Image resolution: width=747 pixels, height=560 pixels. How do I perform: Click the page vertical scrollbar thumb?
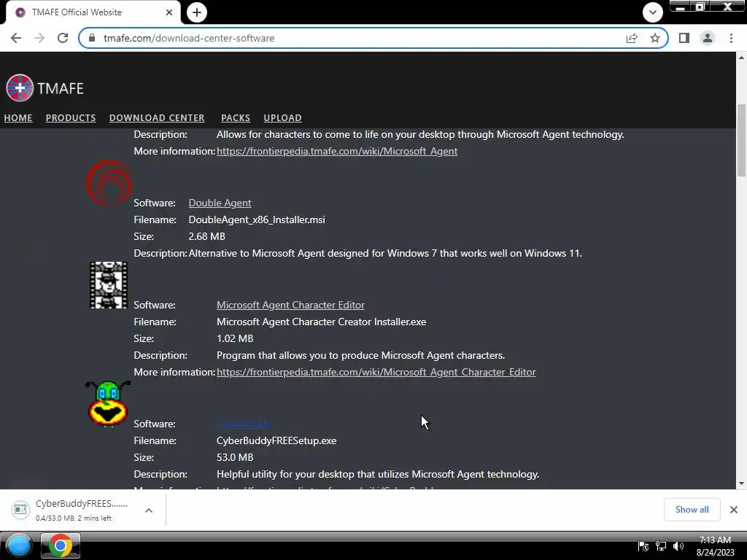click(x=741, y=140)
